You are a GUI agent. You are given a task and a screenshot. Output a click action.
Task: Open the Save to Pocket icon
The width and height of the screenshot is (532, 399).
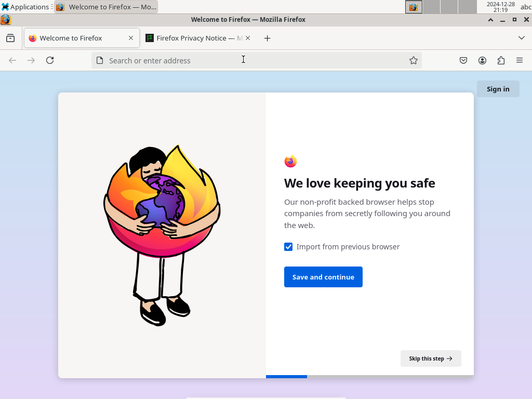[x=463, y=60]
